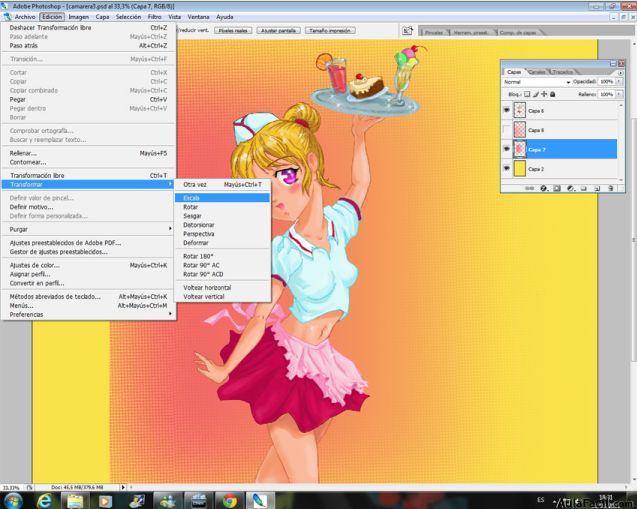Open the Ventana menu
This screenshot has height=509, width=637.
(x=198, y=17)
